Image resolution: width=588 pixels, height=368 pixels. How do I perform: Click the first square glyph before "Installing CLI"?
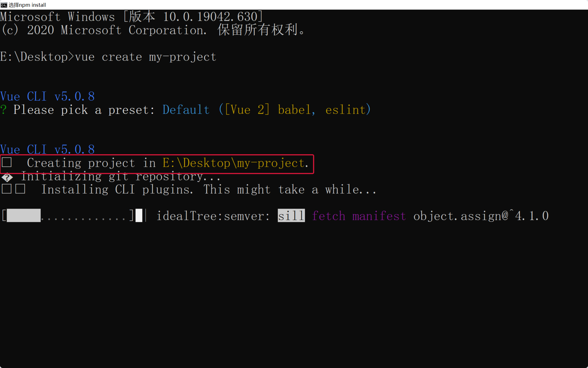tap(7, 189)
